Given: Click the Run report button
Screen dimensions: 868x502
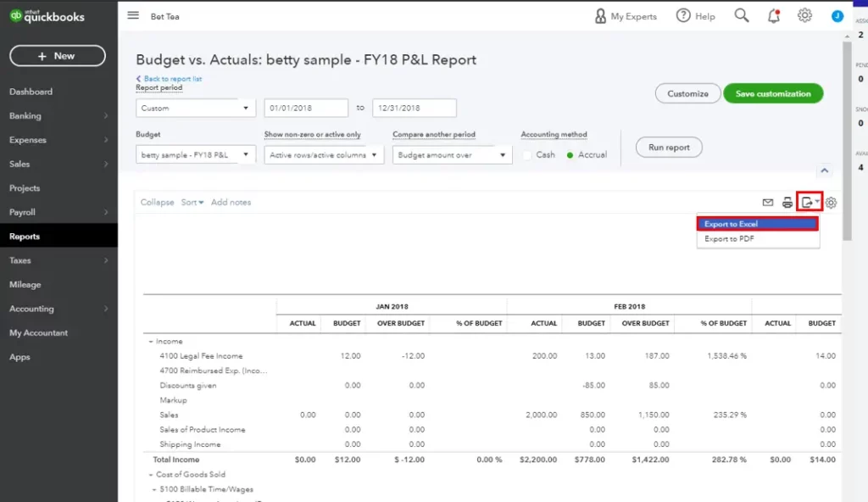Looking at the screenshot, I should click(x=669, y=148).
